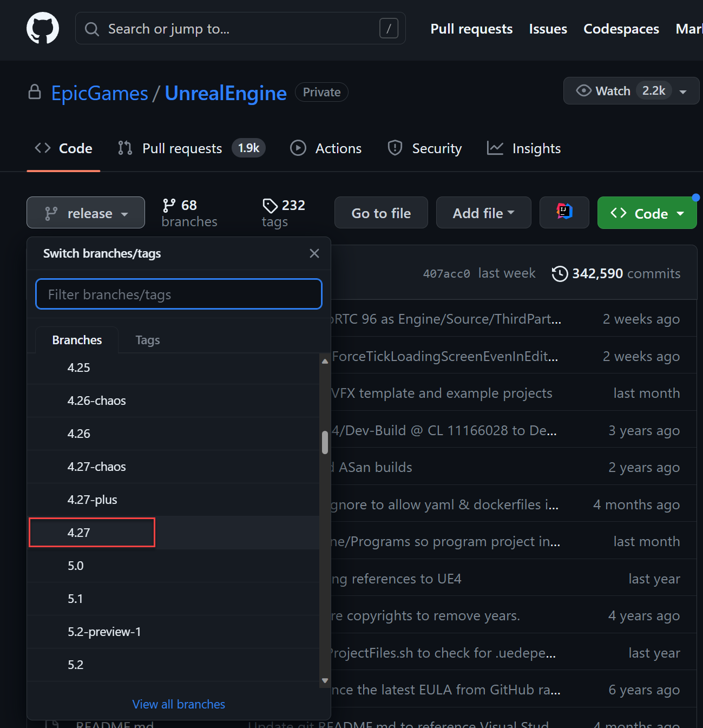Open the 232 tags link

point(284,213)
